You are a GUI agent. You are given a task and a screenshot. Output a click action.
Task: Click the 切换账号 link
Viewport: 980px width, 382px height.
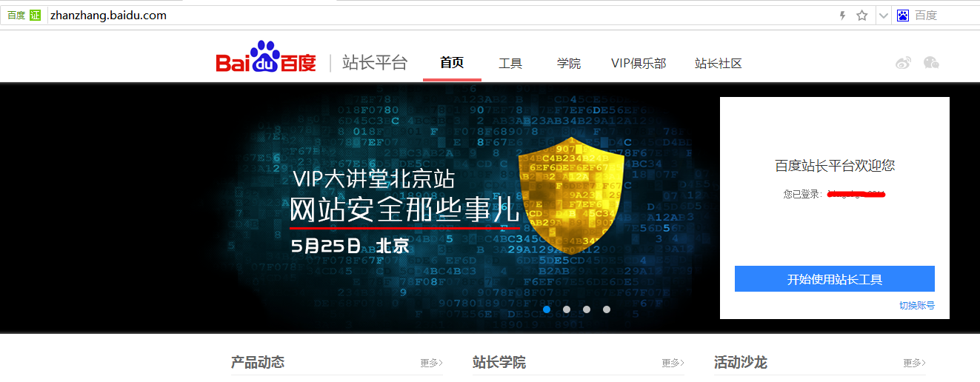click(x=917, y=305)
